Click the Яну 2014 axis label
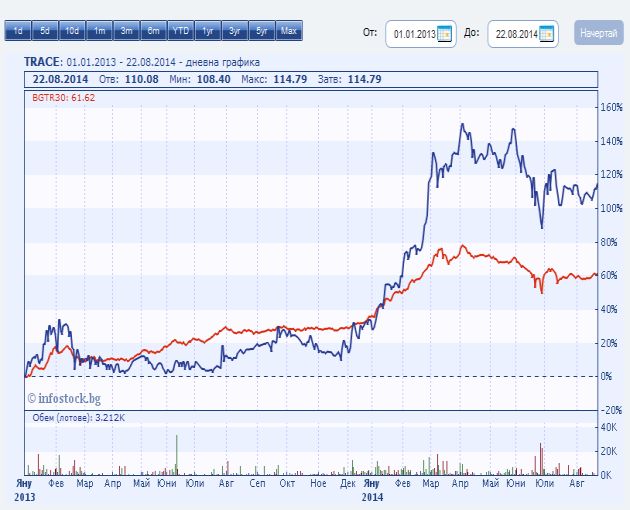This screenshot has height=510, width=630. pos(372,490)
